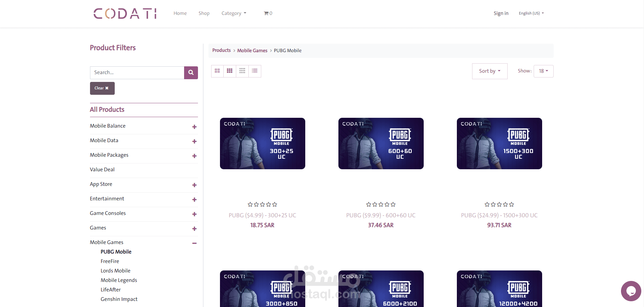The width and height of the screenshot is (644, 307).
Task: Collapse the Mobile Games category
Action: tap(194, 243)
